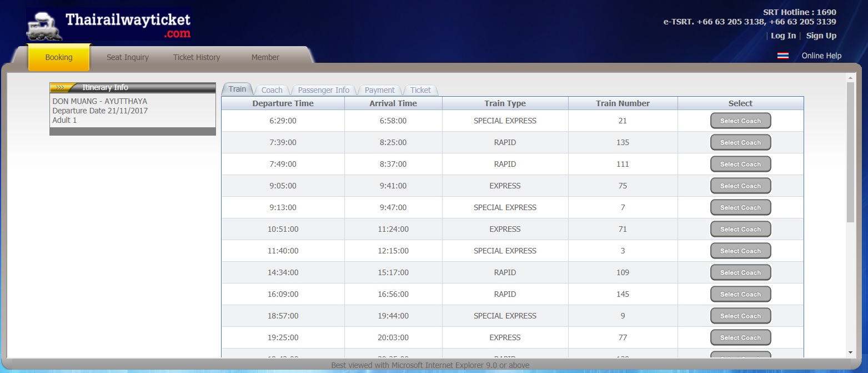Image resolution: width=868 pixels, height=373 pixels.
Task: Click the 9:47:00 arrival time cell
Action: click(393, 207)
